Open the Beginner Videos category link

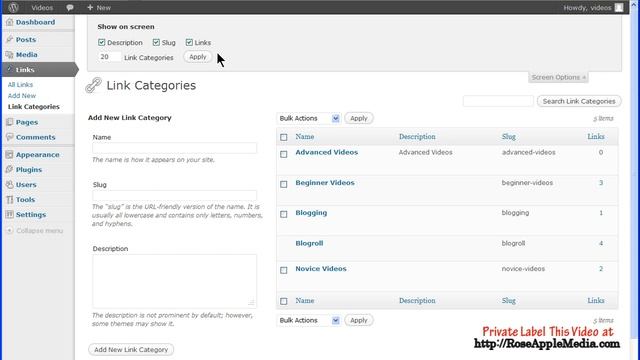(x=325, y=183)
